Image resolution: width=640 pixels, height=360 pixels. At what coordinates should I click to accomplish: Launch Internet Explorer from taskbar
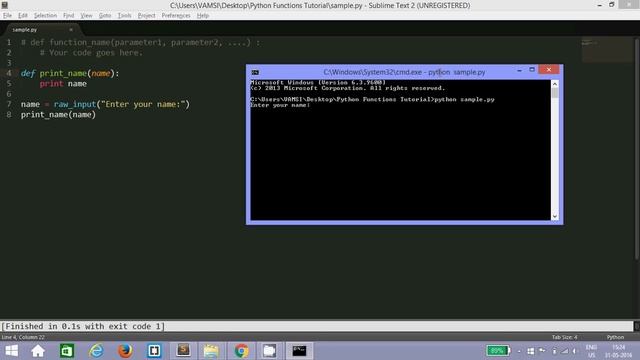click(x=96, y=351)
